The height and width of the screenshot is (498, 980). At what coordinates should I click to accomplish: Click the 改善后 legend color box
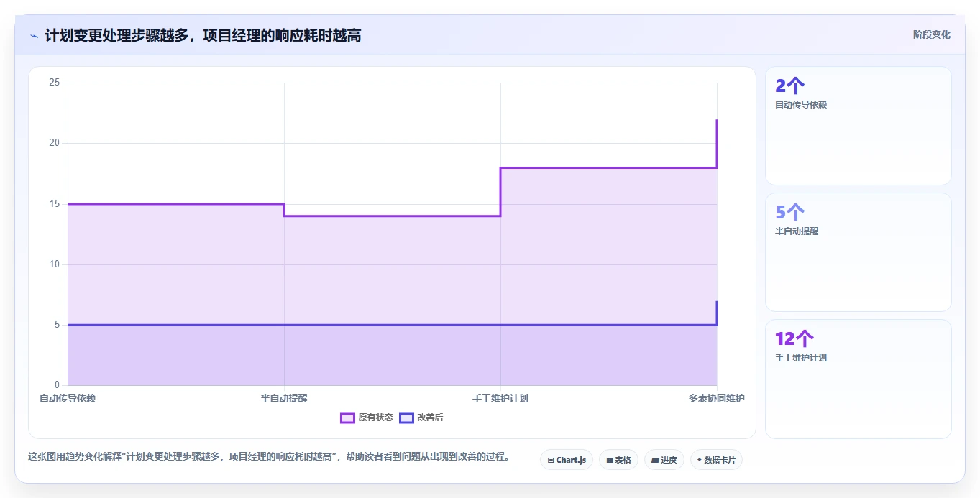(406, 418)
